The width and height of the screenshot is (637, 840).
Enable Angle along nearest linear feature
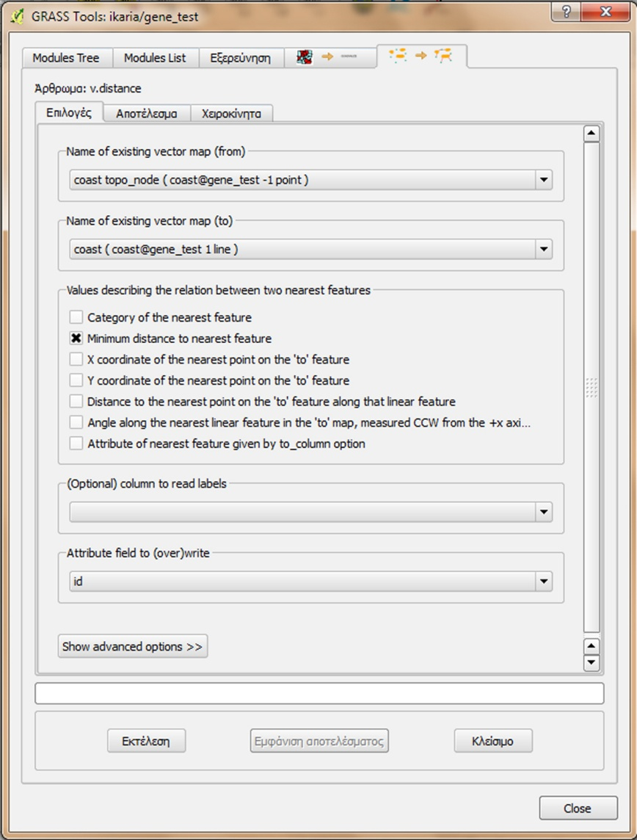click(76, 423)
